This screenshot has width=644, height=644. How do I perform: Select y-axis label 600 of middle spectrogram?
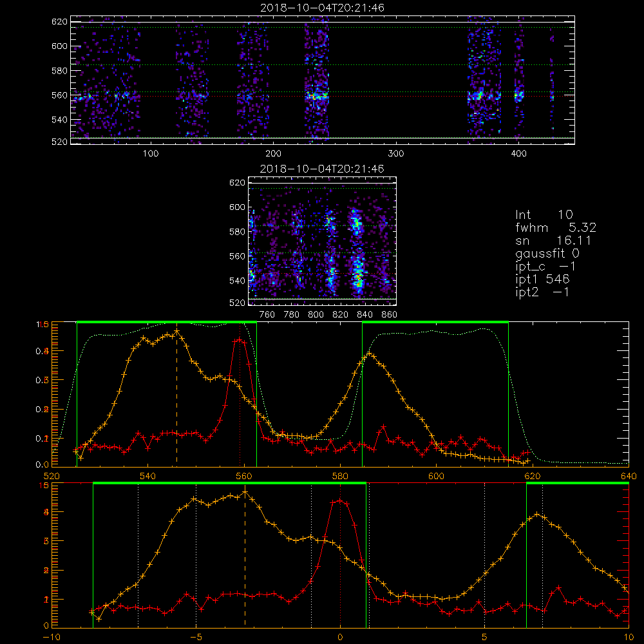[238, 207]
